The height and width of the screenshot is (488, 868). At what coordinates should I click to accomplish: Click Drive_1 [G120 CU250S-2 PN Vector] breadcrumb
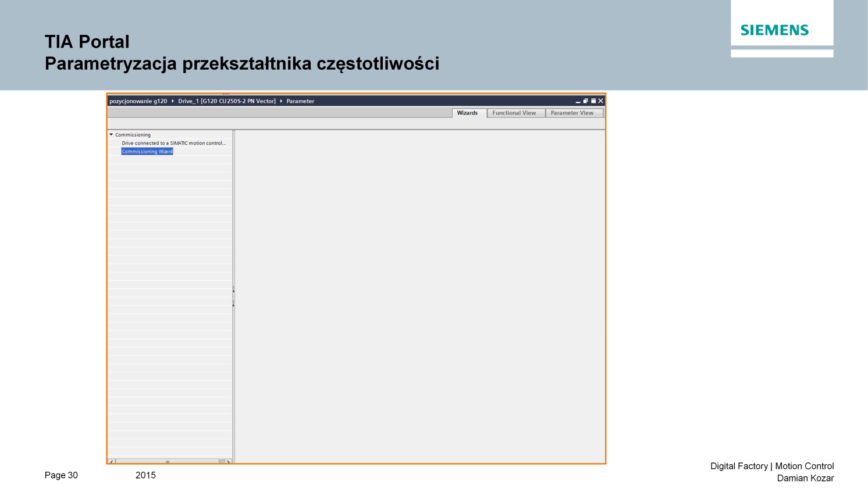tap(227, 101)
